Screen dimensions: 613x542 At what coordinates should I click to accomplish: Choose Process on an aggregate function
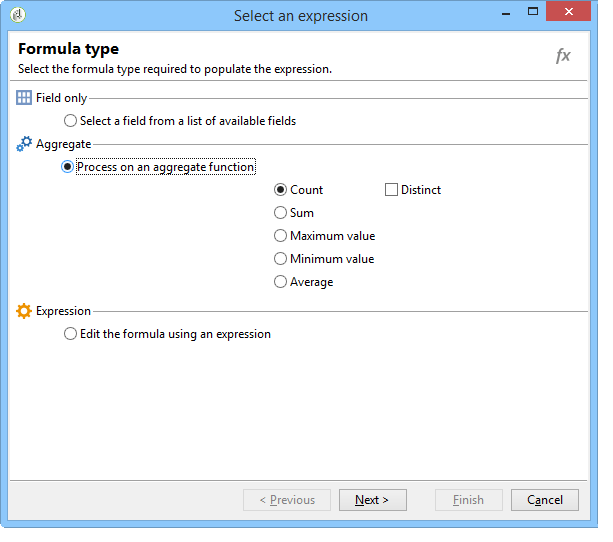[x=68, y=167]
